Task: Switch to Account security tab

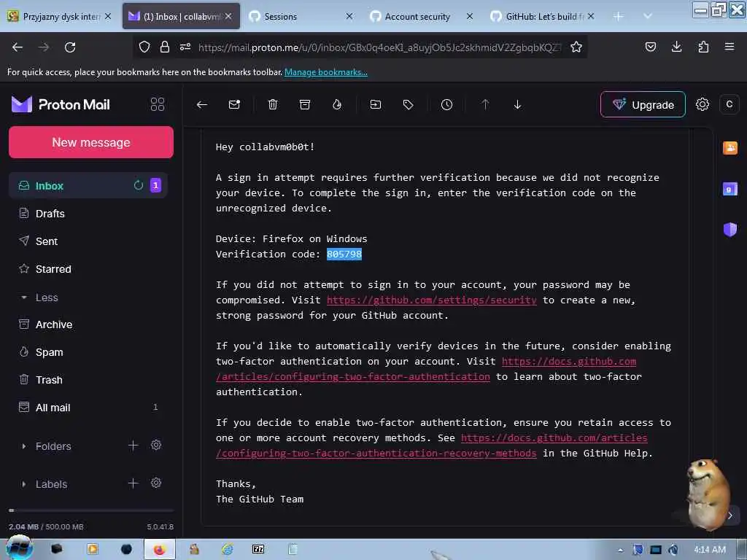Action: 420,16
